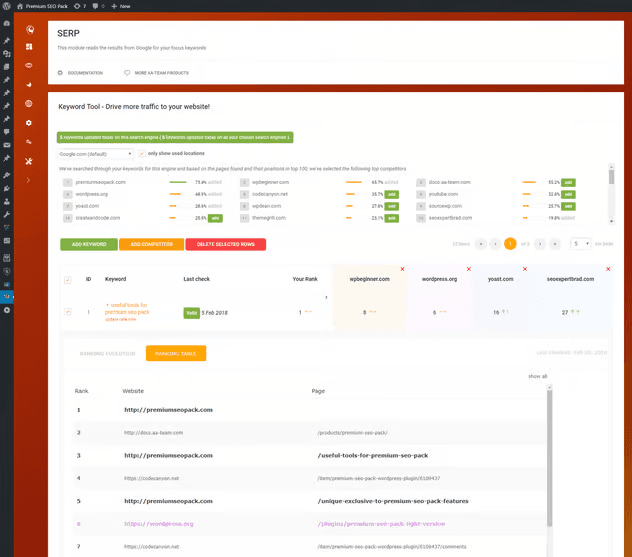Go to next page pagination arrow
Screen dimensions: 632x557
point(540,244)
